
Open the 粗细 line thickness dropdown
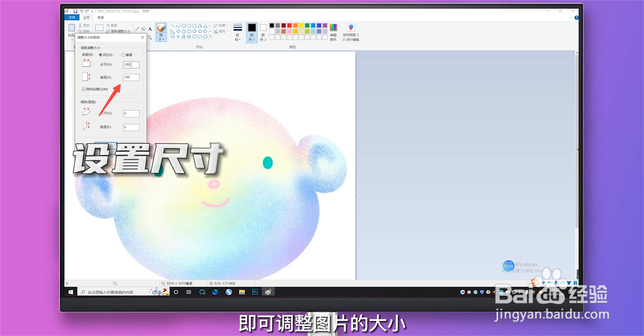tap(238, 32)
